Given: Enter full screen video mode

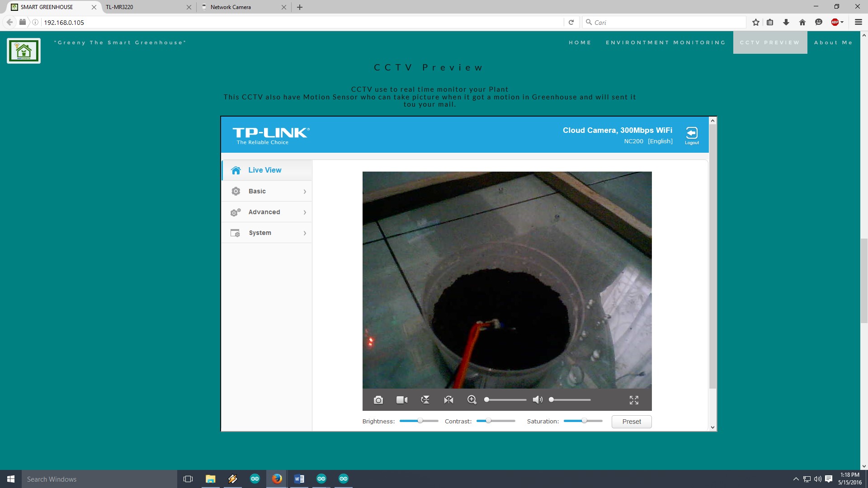Looking at the screenshot, I should [634, 400].
